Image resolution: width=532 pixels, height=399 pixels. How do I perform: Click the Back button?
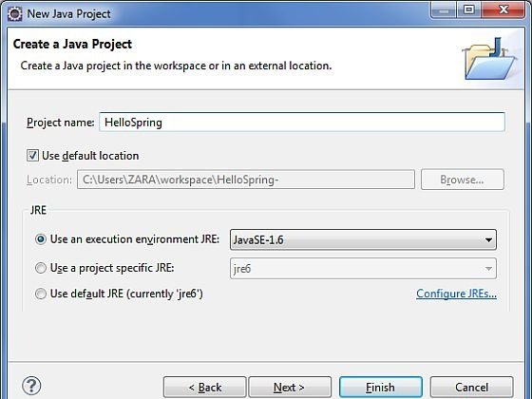[x=204, y=388]
